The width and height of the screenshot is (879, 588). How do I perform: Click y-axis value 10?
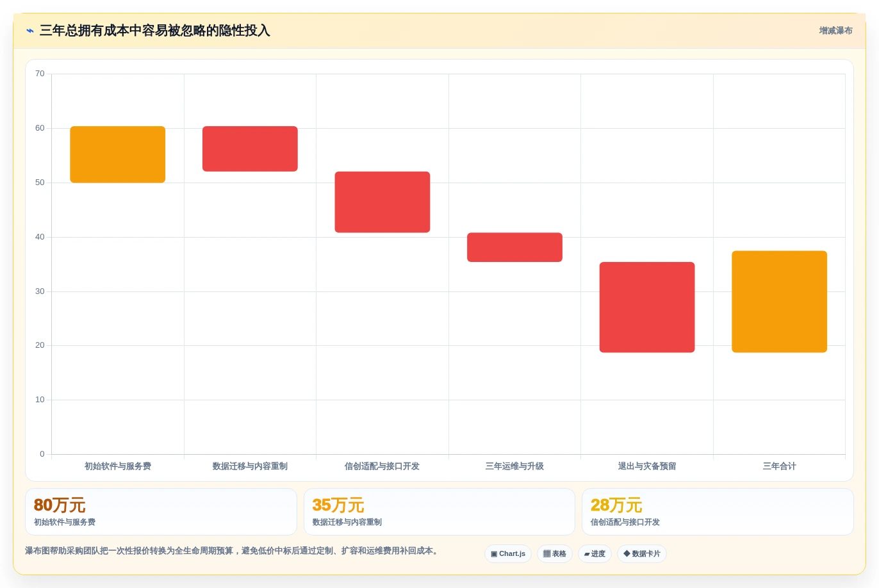click(x=40, y=400)
